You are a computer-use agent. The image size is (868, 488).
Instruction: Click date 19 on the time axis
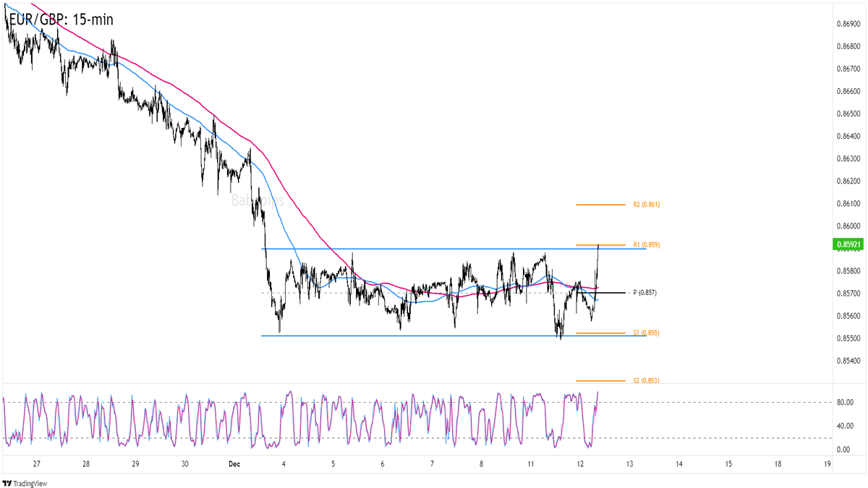coord(827,464)
